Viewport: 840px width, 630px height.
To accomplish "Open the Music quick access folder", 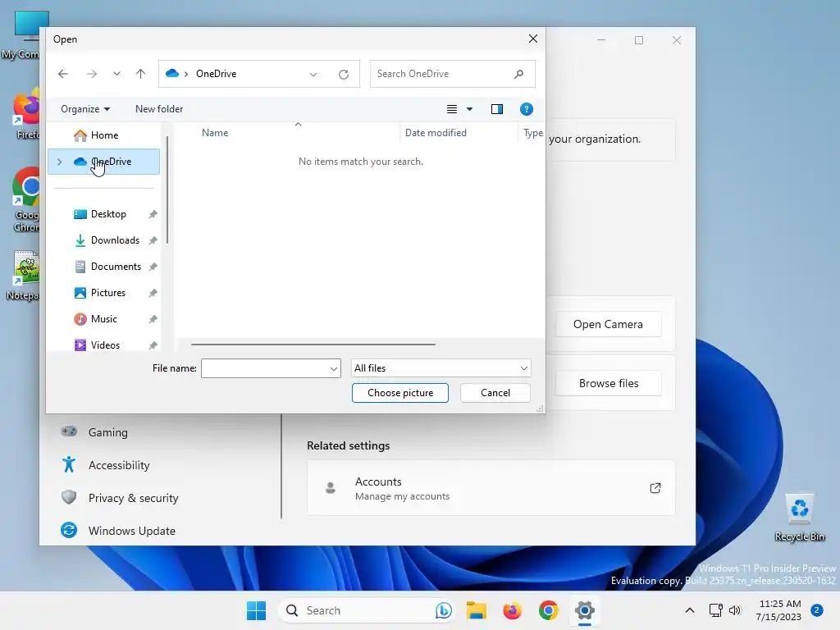I will coord(103,319).
